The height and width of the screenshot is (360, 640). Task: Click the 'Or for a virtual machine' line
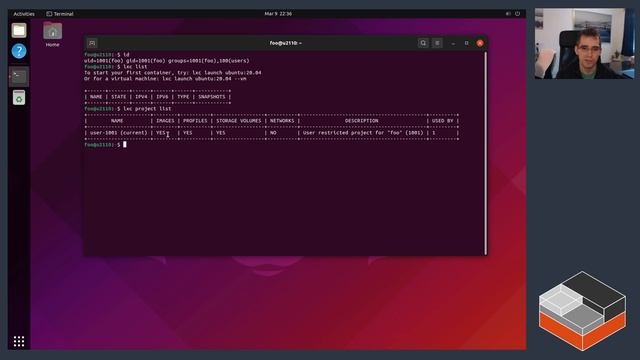pyautogui.click(x=165, y=79)
